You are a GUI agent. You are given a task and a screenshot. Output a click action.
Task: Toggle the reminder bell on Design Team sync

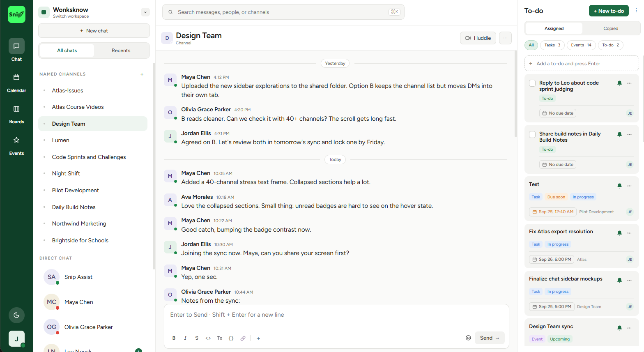point(619,328)
